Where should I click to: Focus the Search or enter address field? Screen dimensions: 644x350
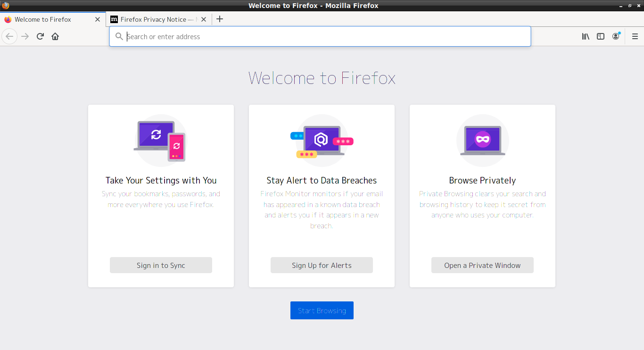click(x=320, y=36)
